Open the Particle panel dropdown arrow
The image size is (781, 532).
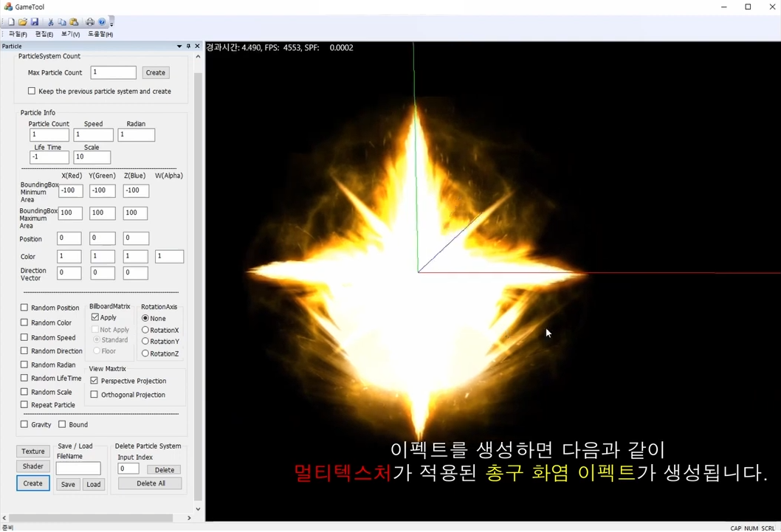(x=179, y=46)
